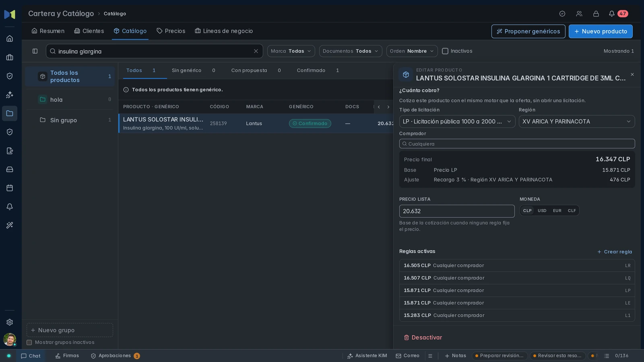
Task: Show the Sin genérico filter tab
Action: tap(194, 70)
